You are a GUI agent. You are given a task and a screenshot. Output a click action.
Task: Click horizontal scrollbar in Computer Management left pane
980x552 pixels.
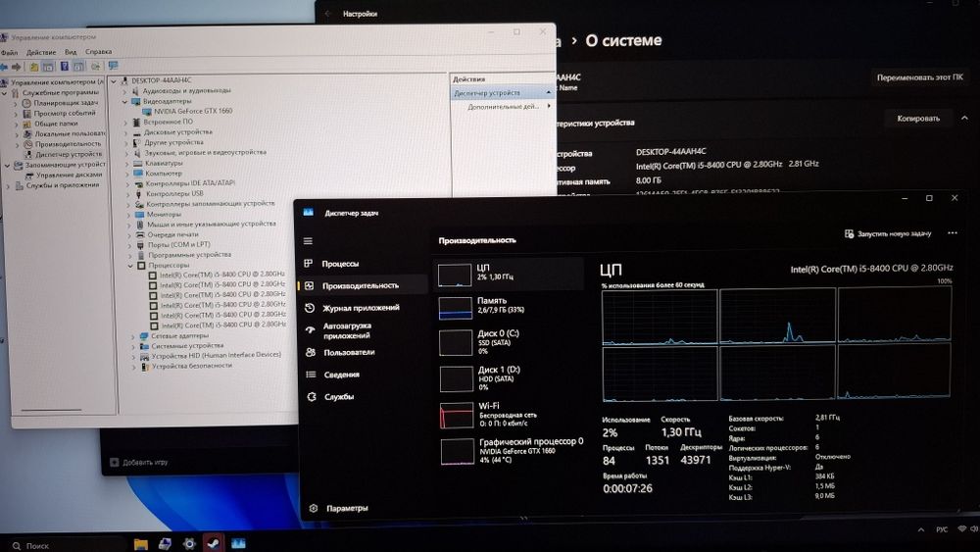51,411
